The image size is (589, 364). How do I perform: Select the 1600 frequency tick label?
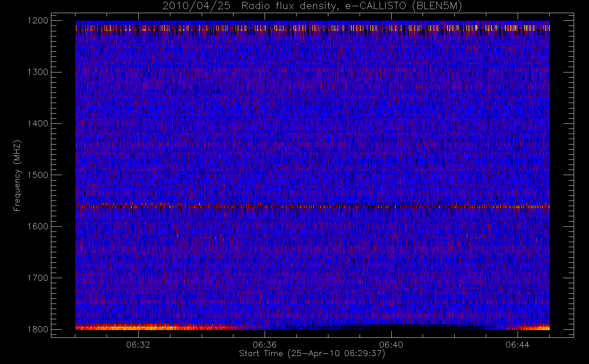click(38, 226)
